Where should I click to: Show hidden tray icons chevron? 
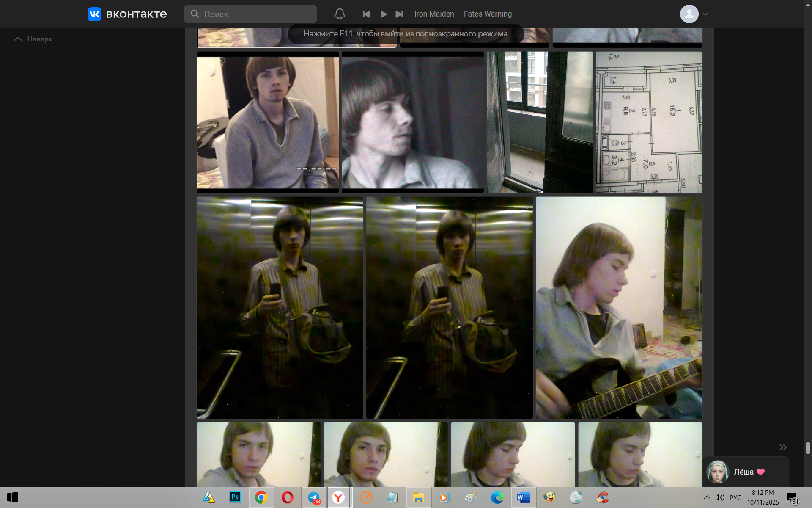pos(707,497)
